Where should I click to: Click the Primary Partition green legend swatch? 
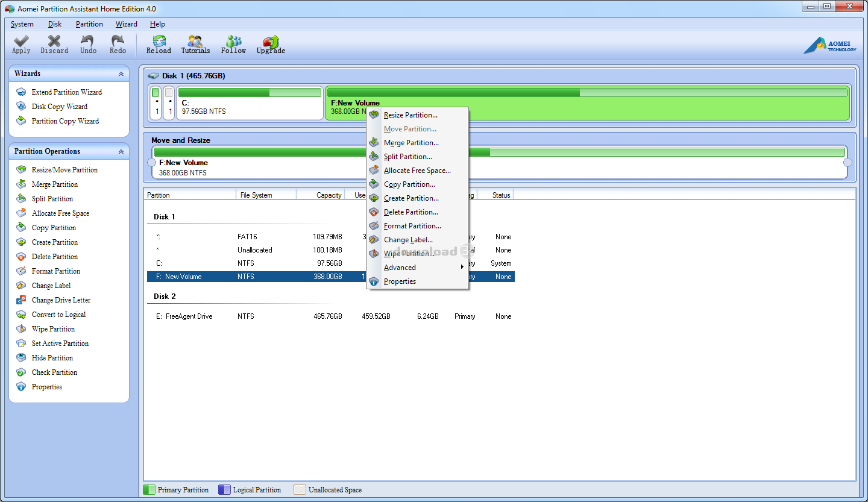coord(149,489)
